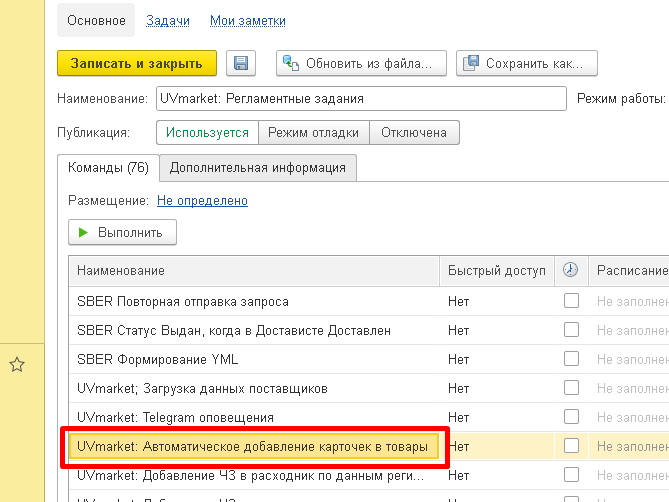Click the Не определено placement link
Screen dimensions: 669x502
point(202,200)
